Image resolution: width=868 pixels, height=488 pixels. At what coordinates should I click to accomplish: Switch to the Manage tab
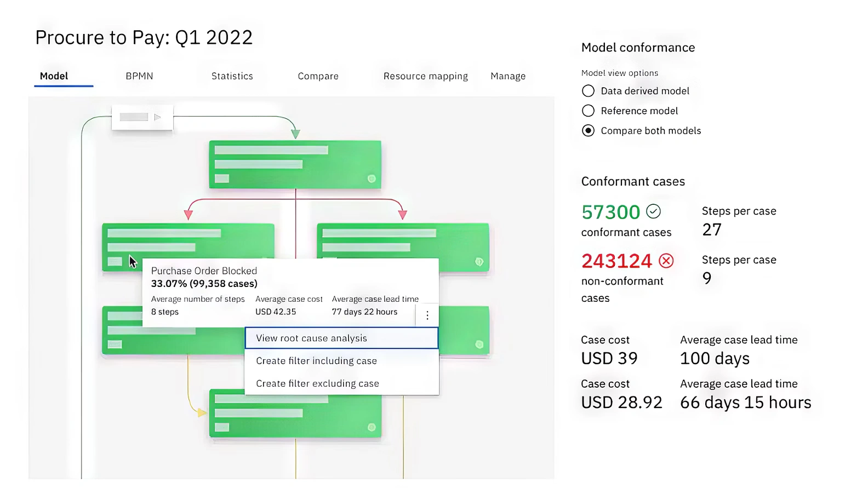[x=508, y=76]
